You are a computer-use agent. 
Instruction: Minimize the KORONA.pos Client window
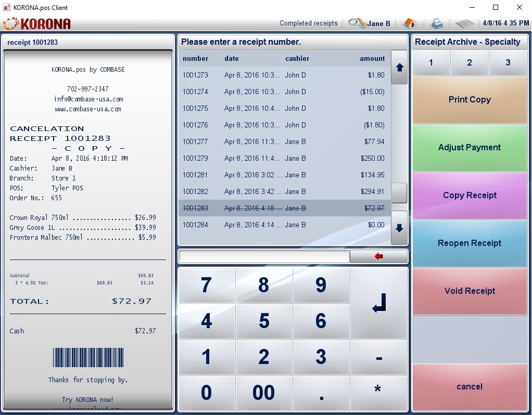click(x=472, y=7)
